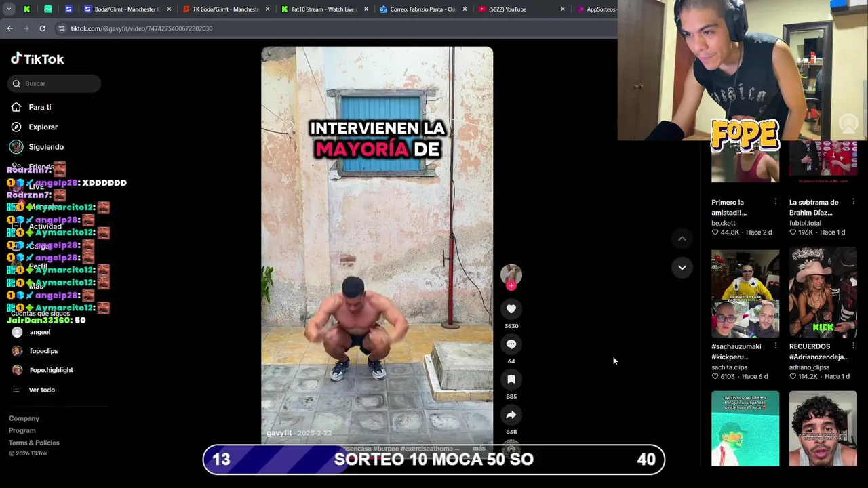This screenshot has height=488, width=868.
Task: Click the gavyfit username on the video
Action: click(x=279, y=433)
